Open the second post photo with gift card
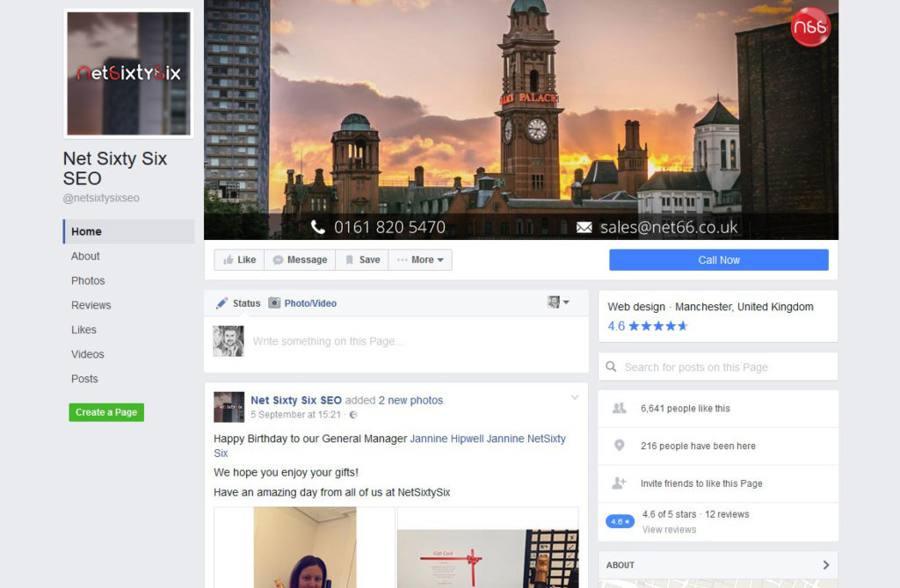The height and width of the screenshot is (588, 900). (488, 548)
